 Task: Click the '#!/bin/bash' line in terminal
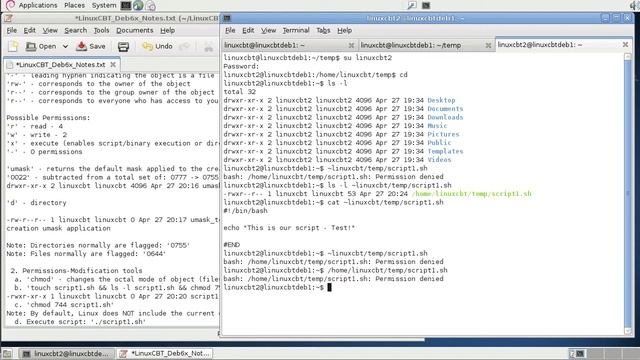245,211
